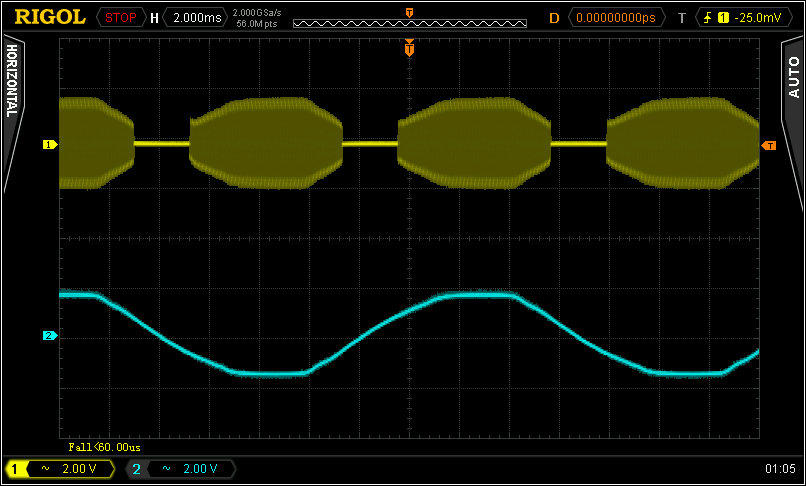Click the waveform memory position bar
Image resolution: width=806 pixels, height=486 pixels.
[x=410, y=22]
